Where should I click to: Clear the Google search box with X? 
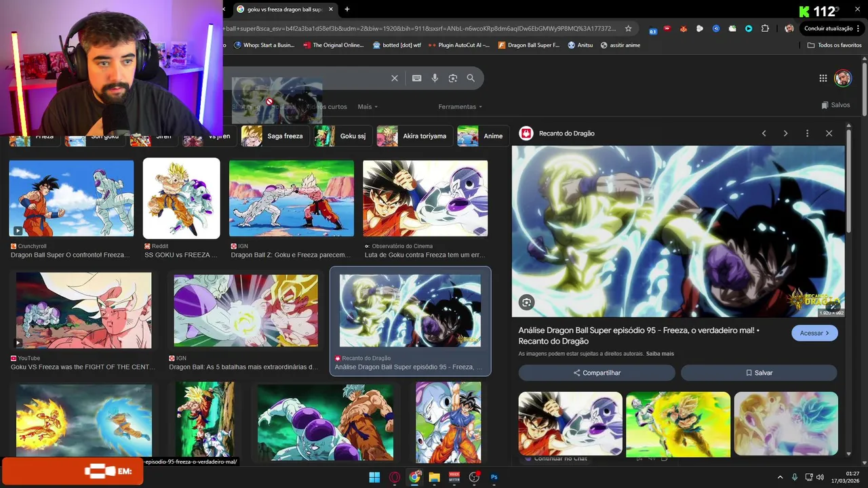395,78
